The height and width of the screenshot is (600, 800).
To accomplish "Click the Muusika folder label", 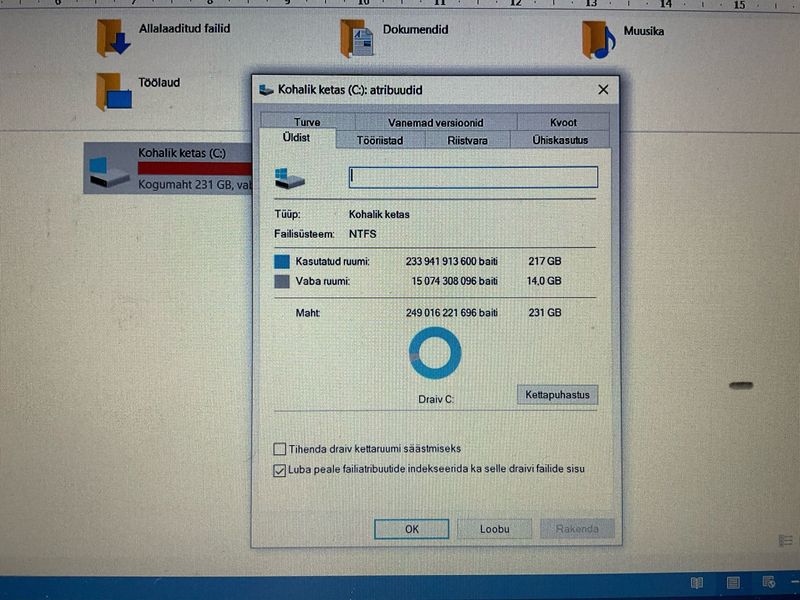I will point(644,31).
